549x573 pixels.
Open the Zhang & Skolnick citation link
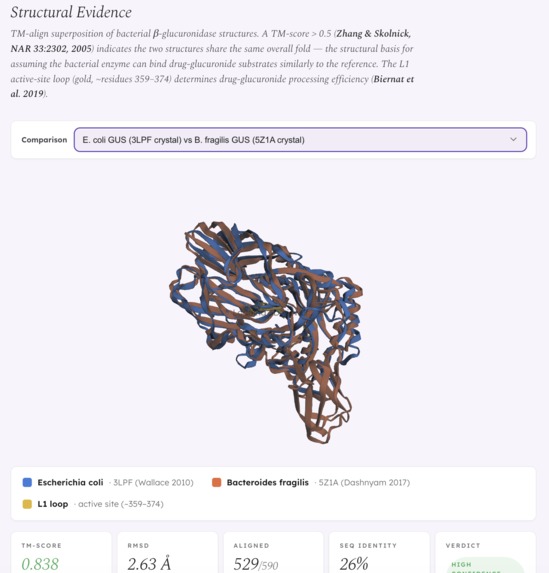click(211, 41)
